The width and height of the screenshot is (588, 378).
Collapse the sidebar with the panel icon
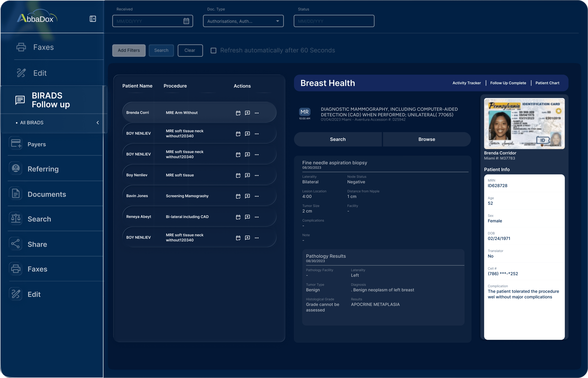[93, 19]
